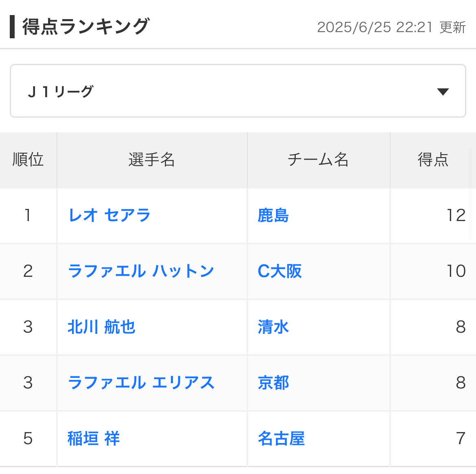Click the 得点ランキング section heading
Viewport: 476px width, 474px height.
(86, 27)
